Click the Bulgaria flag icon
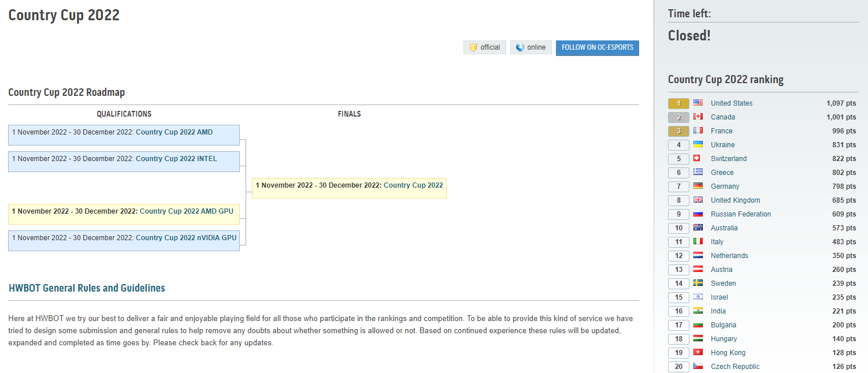868x373 pixels. 698,324
